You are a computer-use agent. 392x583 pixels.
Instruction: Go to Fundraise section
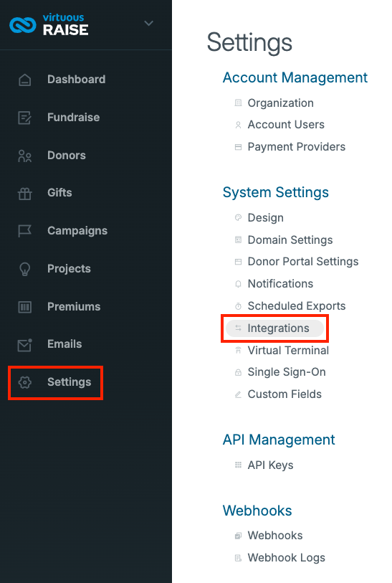73,117
